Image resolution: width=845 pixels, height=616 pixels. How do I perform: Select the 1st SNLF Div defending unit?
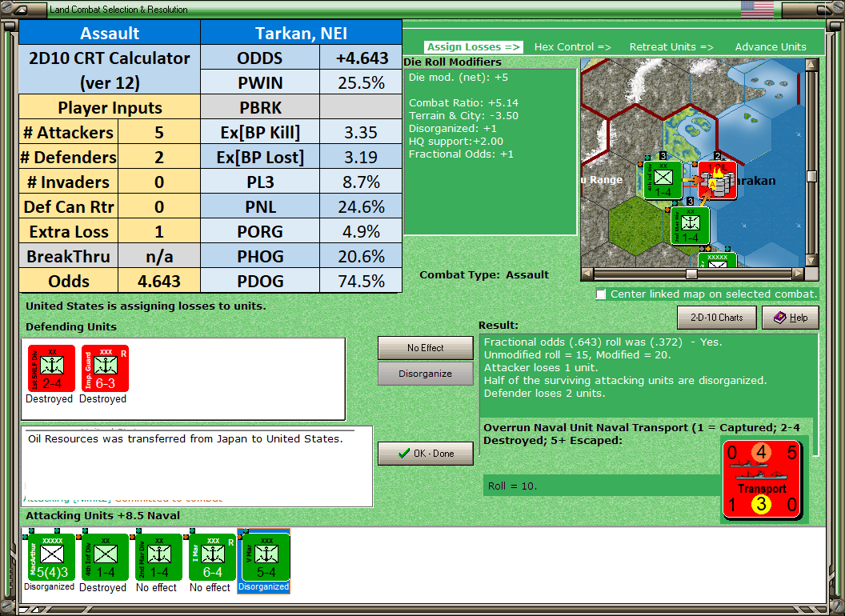click(x=51, y=368)
